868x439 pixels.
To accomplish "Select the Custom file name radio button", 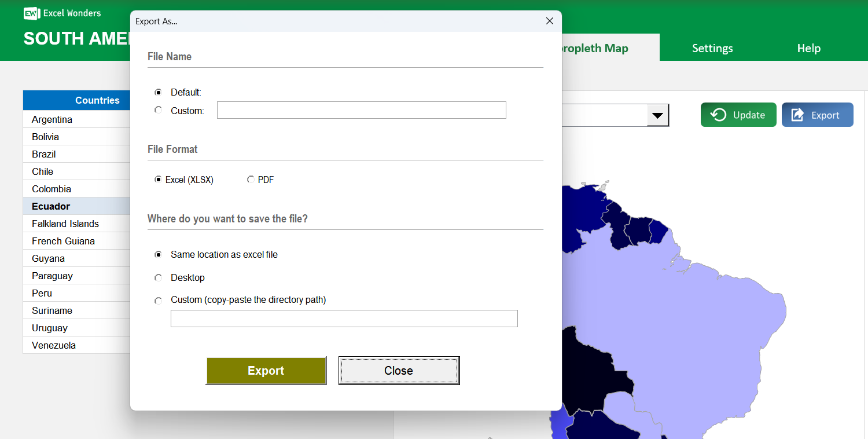I will pos(158,110).
